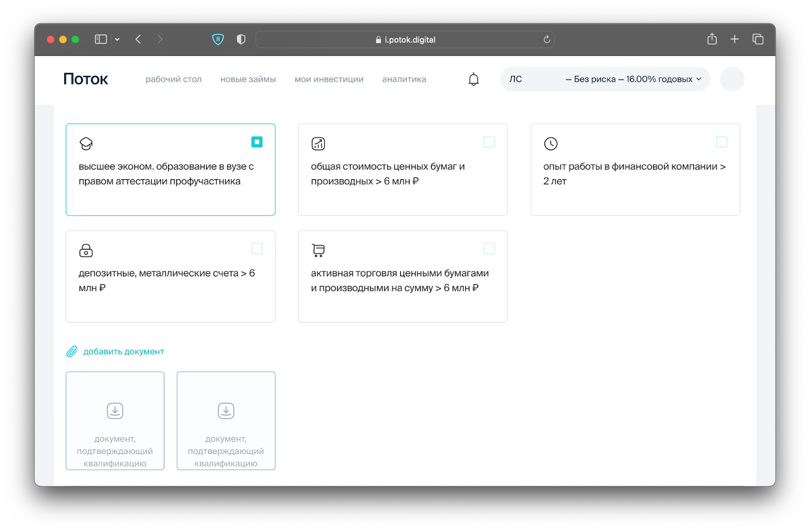Open first qualification document thumbnail

115,421
